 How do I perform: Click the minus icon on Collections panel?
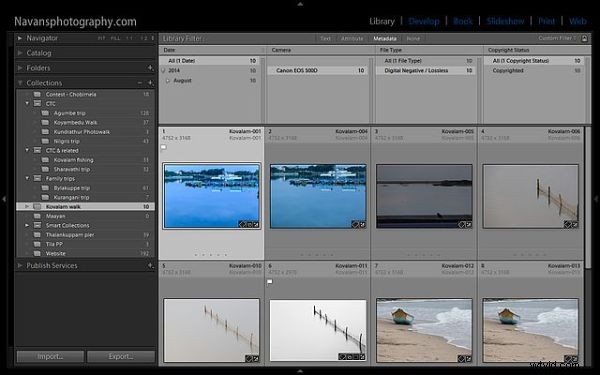coord(140,83)
